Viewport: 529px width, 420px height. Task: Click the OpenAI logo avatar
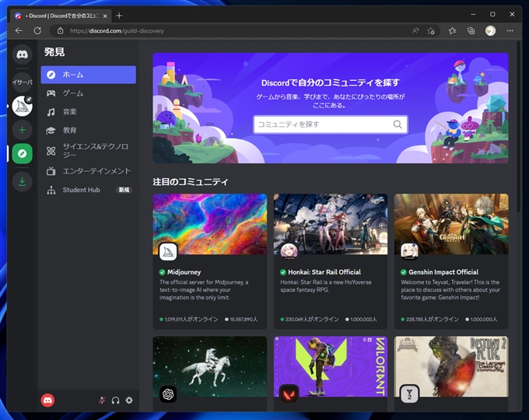coord(168,394)
